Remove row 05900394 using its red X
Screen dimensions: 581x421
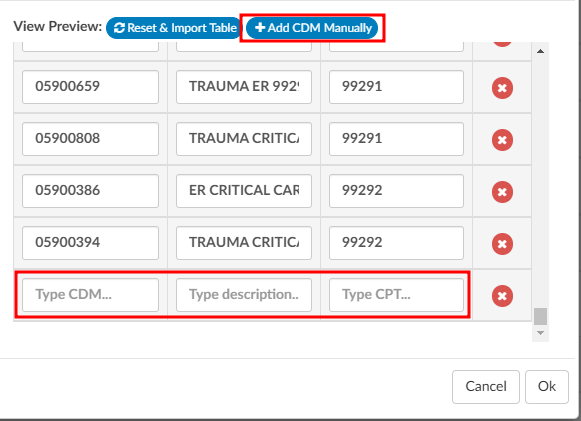[502, 244]
